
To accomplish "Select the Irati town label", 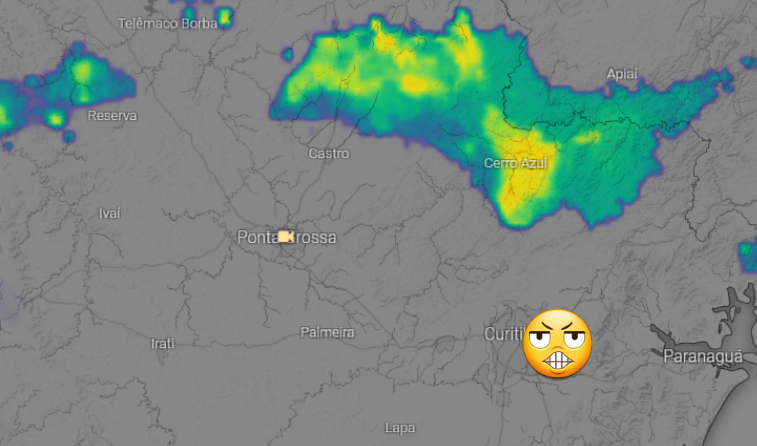I will pos(162,344).
